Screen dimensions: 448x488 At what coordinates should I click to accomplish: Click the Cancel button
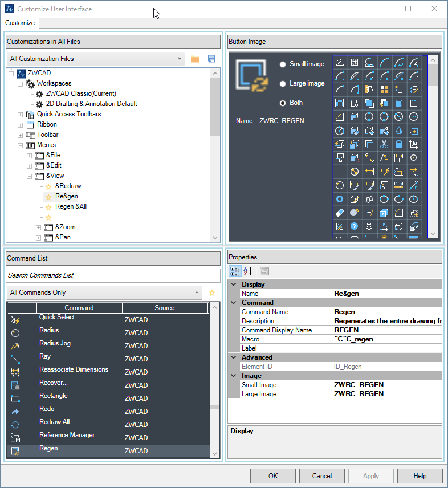tap(321, 476)
